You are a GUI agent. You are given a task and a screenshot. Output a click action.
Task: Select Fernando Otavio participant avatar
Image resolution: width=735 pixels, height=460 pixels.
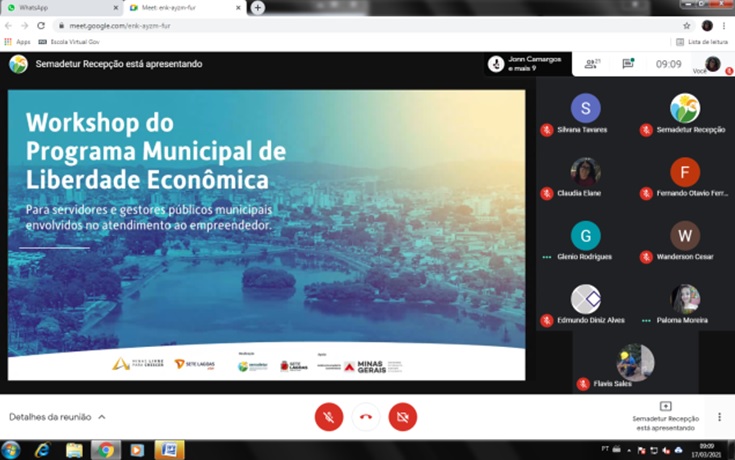coord(685,172)
